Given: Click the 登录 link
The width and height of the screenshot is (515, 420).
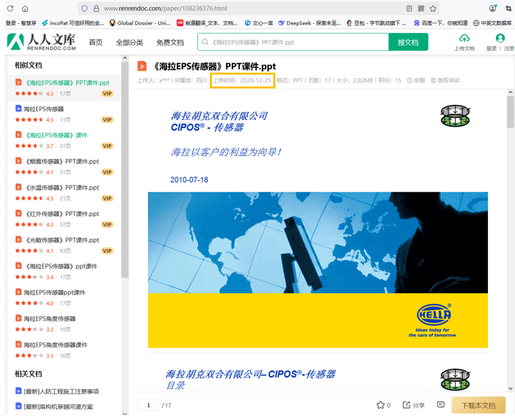Looking at the screenshot, I should coord(491,49).
